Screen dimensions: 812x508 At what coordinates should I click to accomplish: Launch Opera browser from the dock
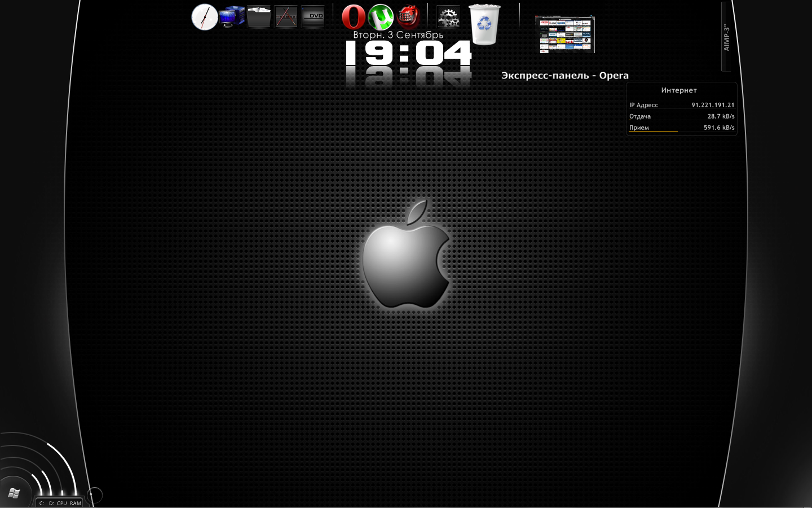coord(354,17)
